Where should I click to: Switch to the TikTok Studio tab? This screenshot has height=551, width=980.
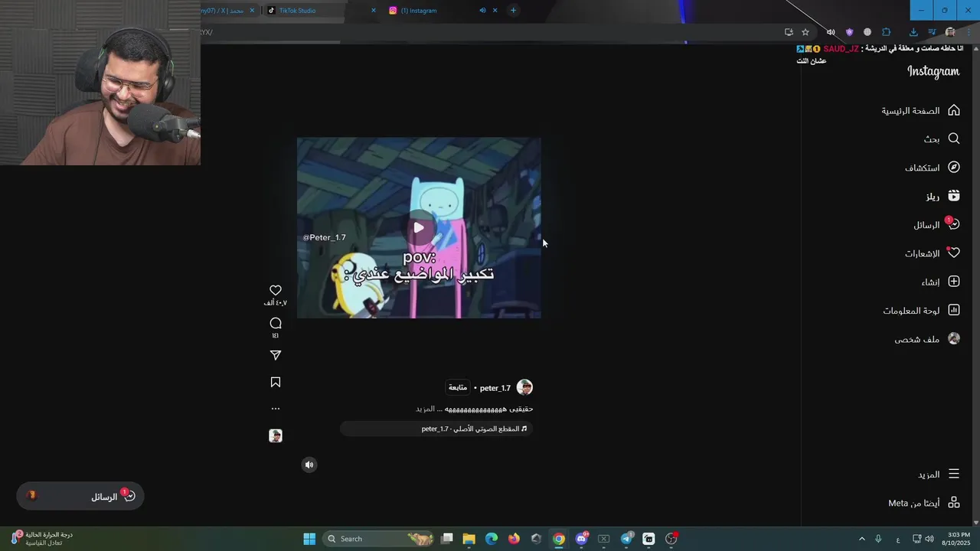point(322,11)
